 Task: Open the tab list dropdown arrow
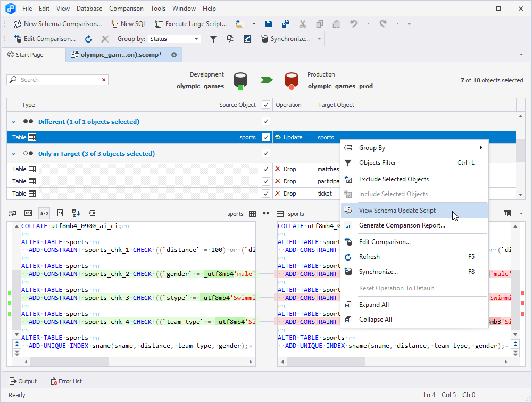click(x=521, y=55)
